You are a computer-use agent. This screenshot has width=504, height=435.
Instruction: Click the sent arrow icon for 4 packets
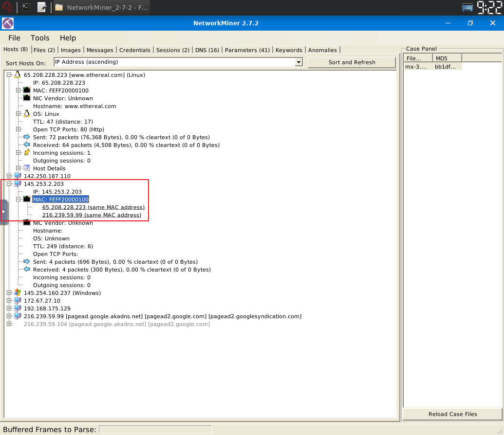27,261
